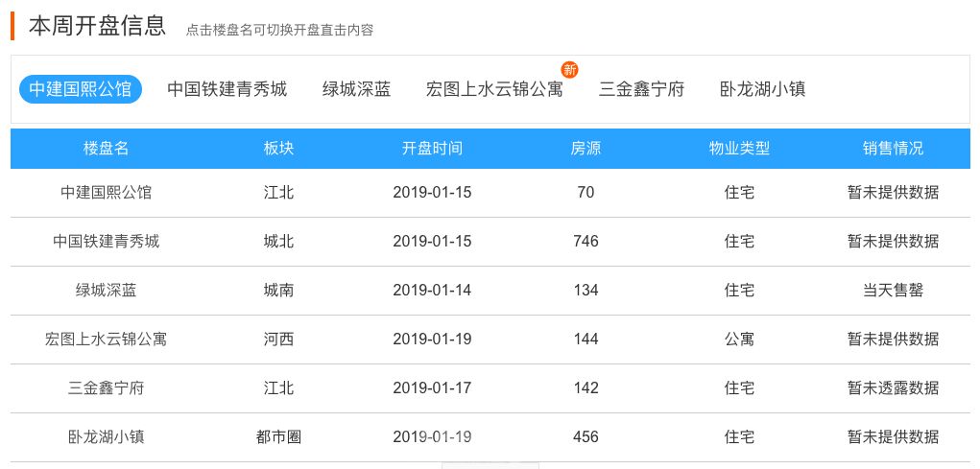This screenshot has width=980, height=469.
Task: Click the 物业类型 column header
Action: tap(739, 149)
